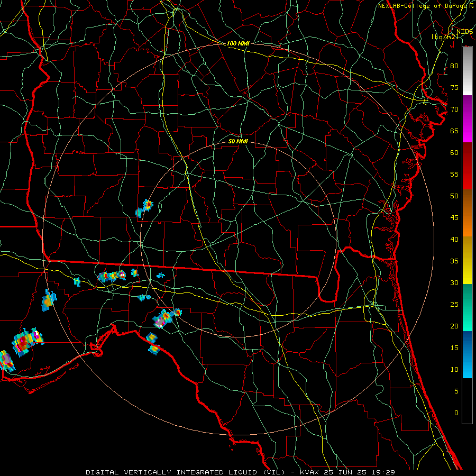Click the "100 NMI" range ring label
The width and height of the screenshot is (476, 476).
coord(238,43)
